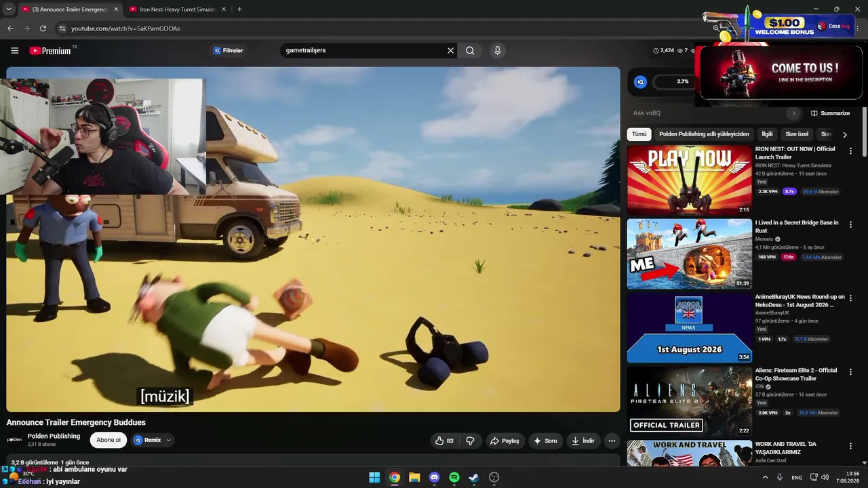Like the video with 83 likes
The image size is (868, 488).
444,441
